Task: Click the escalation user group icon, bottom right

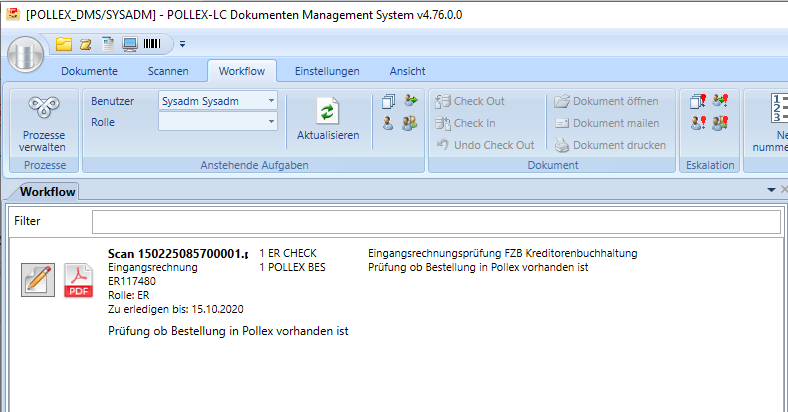Action: [x=720, y=123]
